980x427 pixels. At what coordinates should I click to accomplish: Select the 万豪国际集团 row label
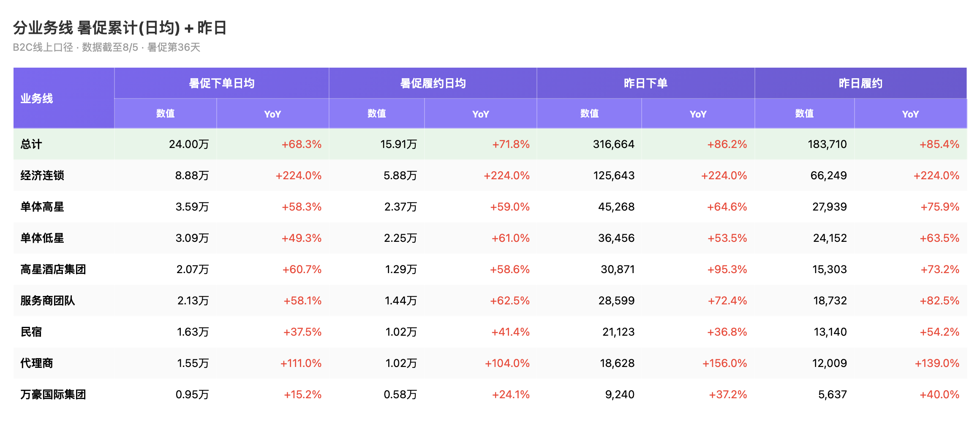point(53,394)
